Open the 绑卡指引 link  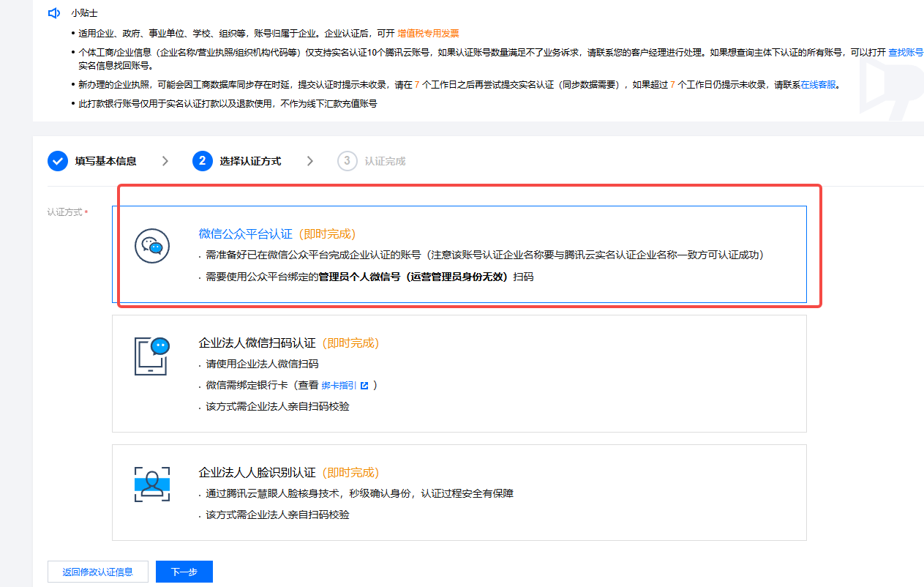click(x=339, y=385)
